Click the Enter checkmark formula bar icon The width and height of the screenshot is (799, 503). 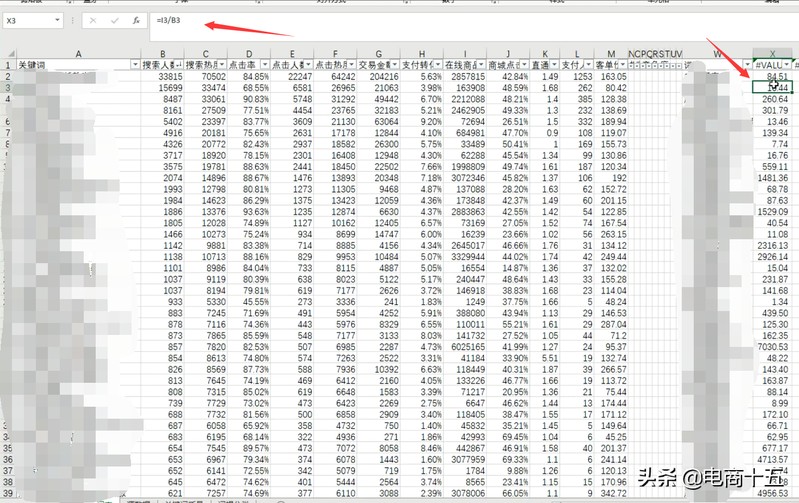(114, 21)
